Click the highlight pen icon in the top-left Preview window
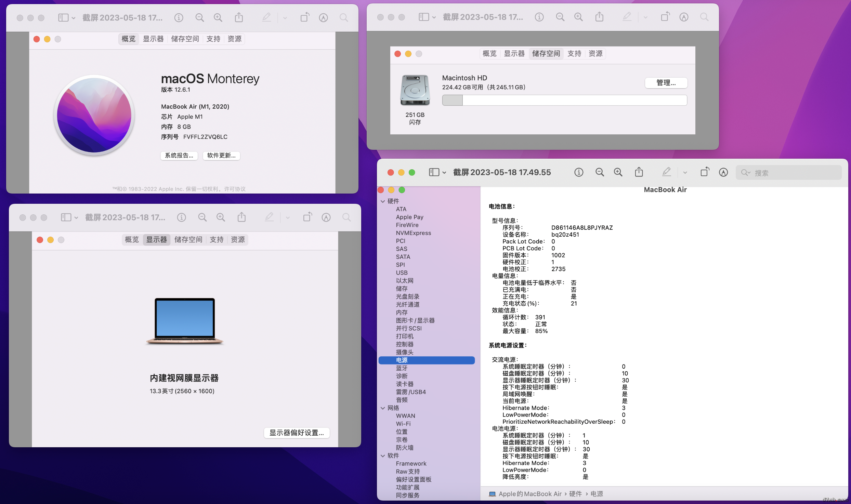The height and width of the screenshot is (504, 851). [x=266, y=17]
